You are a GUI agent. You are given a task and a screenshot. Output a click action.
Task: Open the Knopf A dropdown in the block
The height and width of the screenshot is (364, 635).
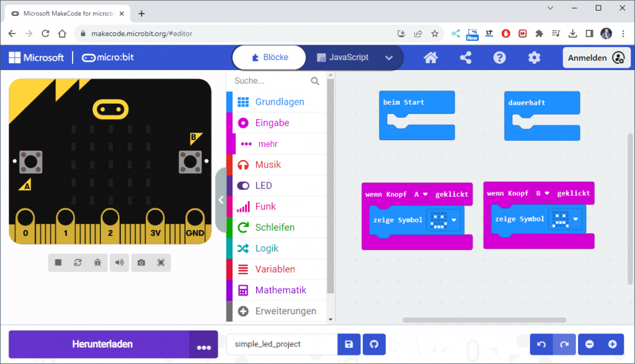(420, 194)
